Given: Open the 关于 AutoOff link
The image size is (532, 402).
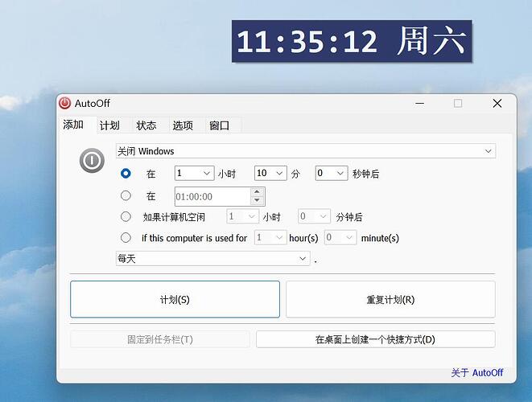Looking at the screenshot, I should (x=477, y=373).
